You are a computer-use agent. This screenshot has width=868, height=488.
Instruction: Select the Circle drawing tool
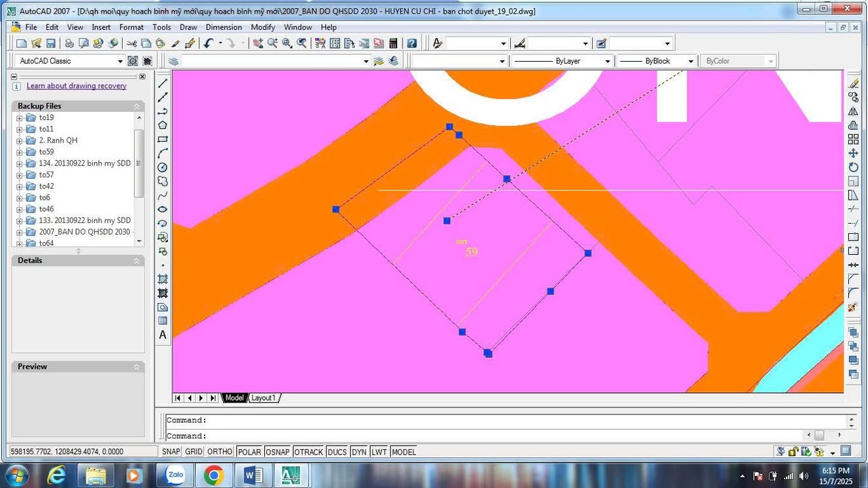pos(163,167)
